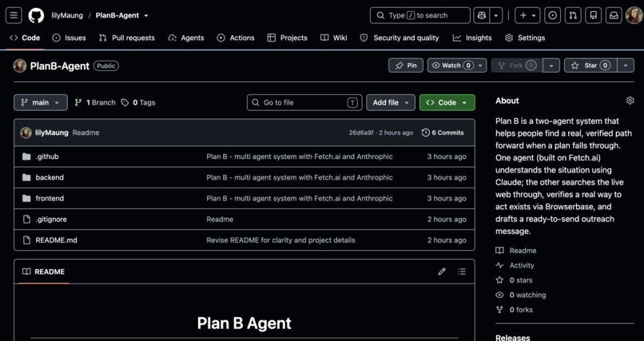Viewport: 644px width, 341px height.
Task: Click lilyMaung avatar in commit row
Action: click(26, 133)
